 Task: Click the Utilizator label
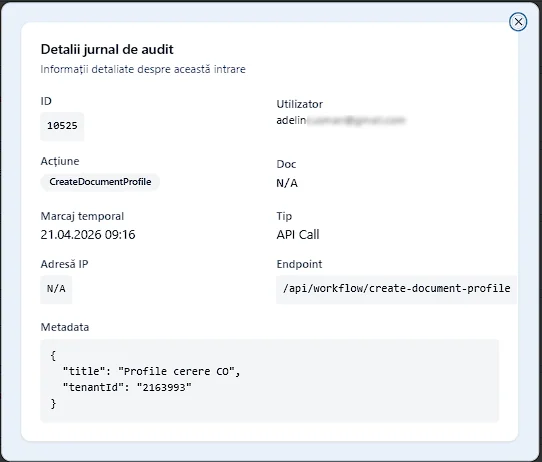[299, 104]
